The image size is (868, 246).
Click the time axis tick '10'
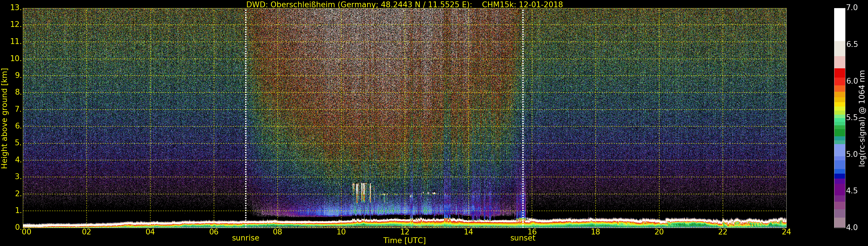(341, 232)
